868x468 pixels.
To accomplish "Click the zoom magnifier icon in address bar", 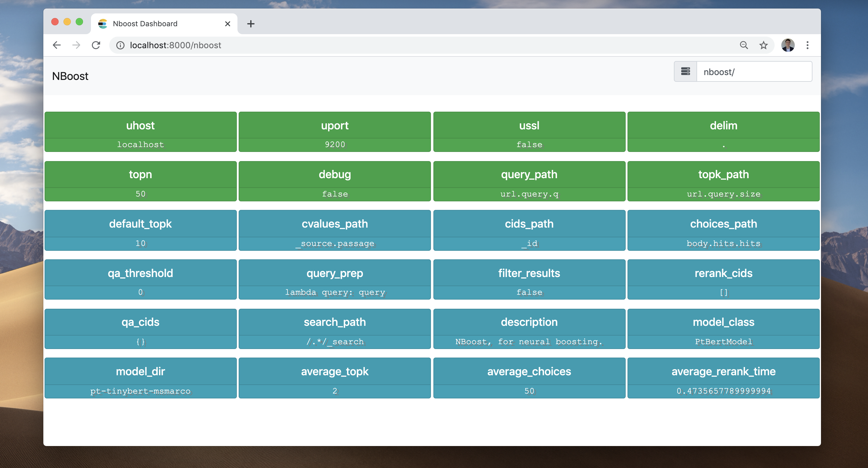I will point(744,45).
